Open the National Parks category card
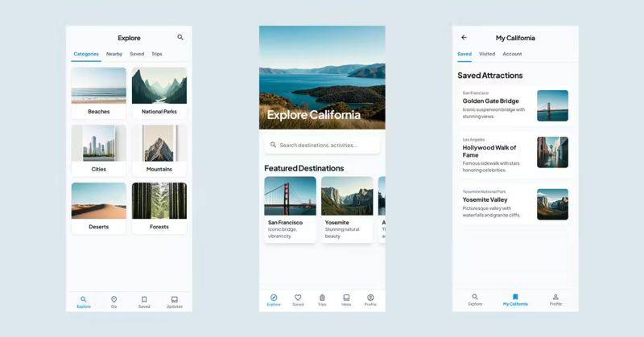The width and height of the screenshot is (644, 337). pos(159,92)
